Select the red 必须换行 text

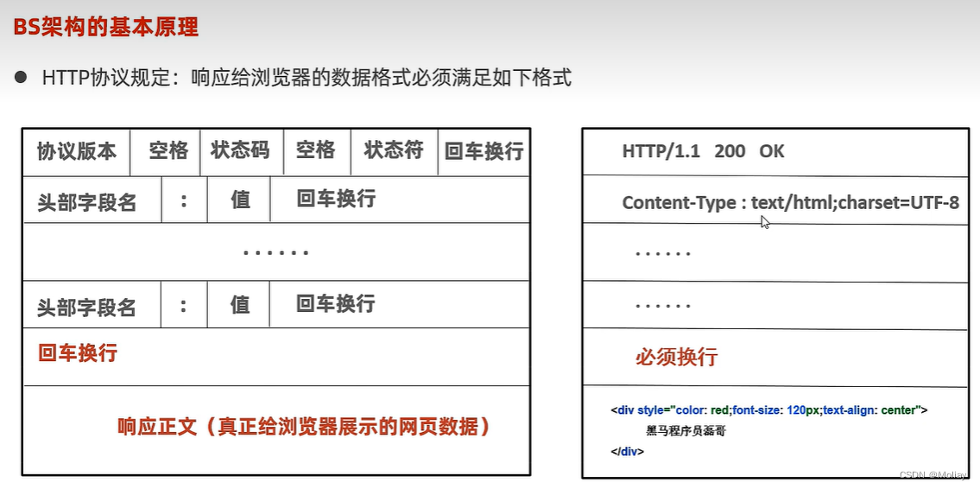tap(676, 357)
